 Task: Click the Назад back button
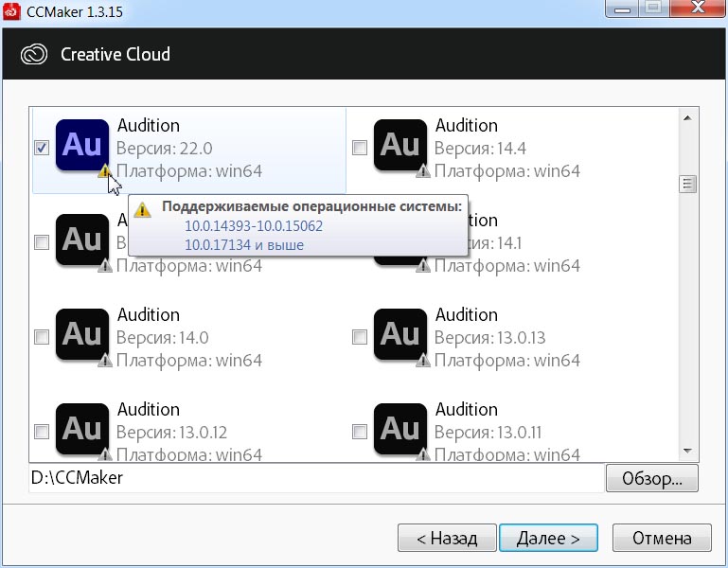coord(447,538)
